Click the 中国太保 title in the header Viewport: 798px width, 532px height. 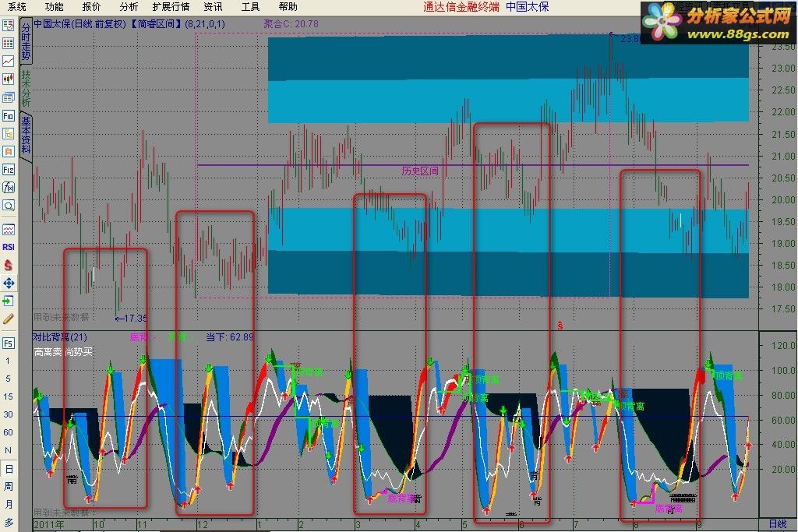coord(528,6)
